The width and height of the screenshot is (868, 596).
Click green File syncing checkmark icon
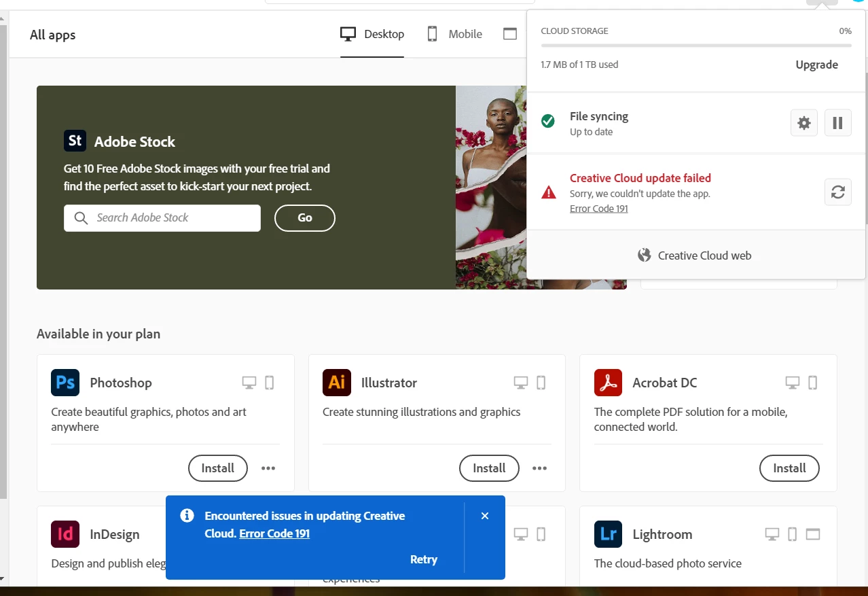(547, 121)
